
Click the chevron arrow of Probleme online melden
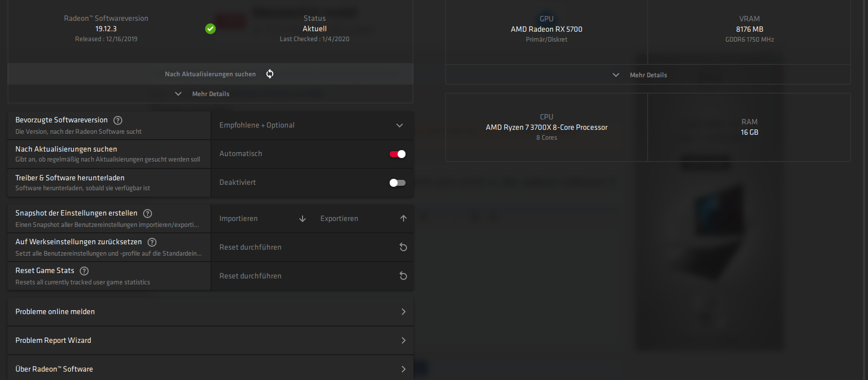[404, 312]
